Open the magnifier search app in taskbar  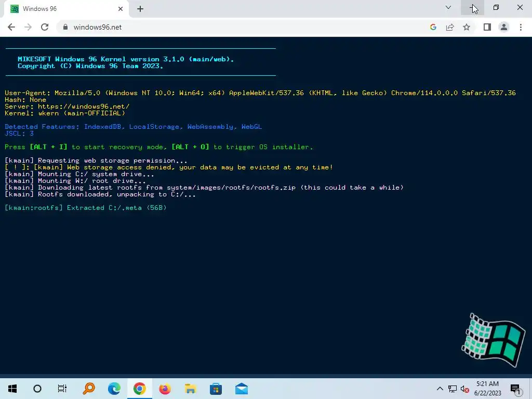89,389
